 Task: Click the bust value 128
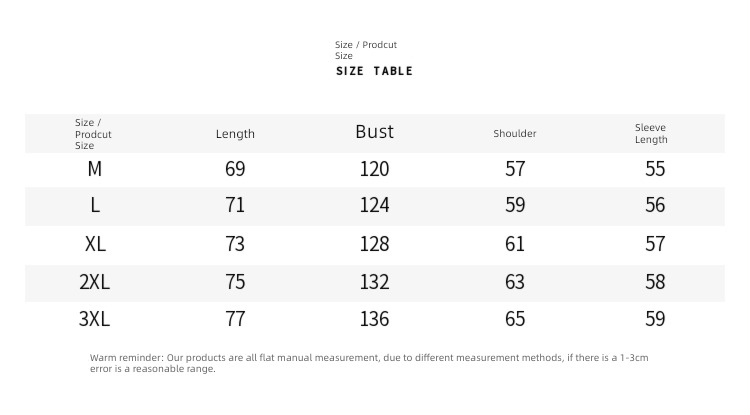pos(375,244)
